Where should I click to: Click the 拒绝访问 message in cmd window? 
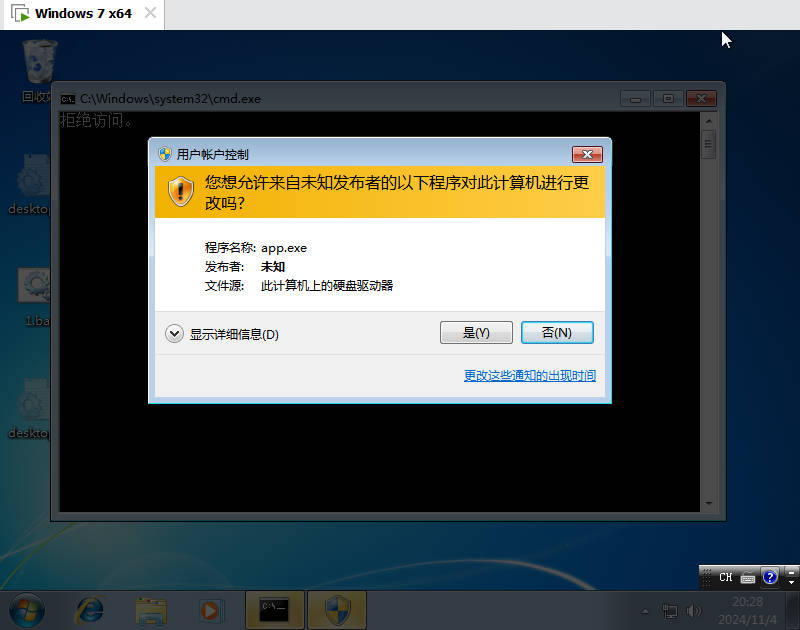click(96, 120)
